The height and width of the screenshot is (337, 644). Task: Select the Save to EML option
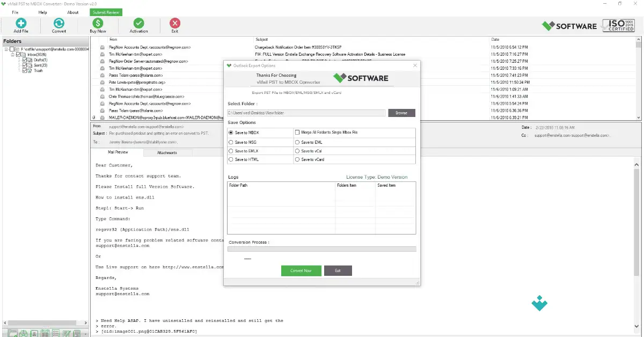click(297, 141)
